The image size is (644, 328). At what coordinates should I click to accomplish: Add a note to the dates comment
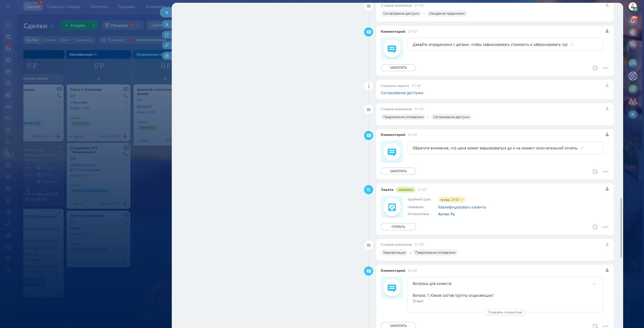tap(595, 68)
